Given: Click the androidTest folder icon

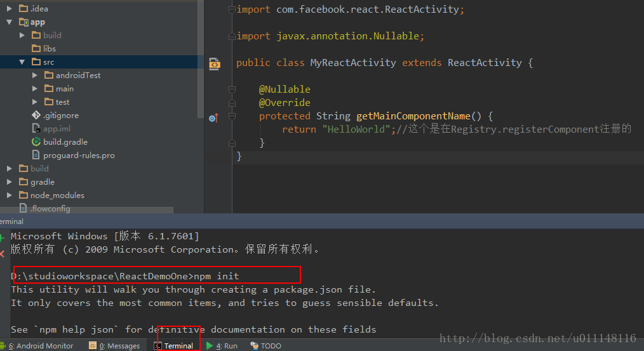Looking at the screenshot, I should (49, 75).
